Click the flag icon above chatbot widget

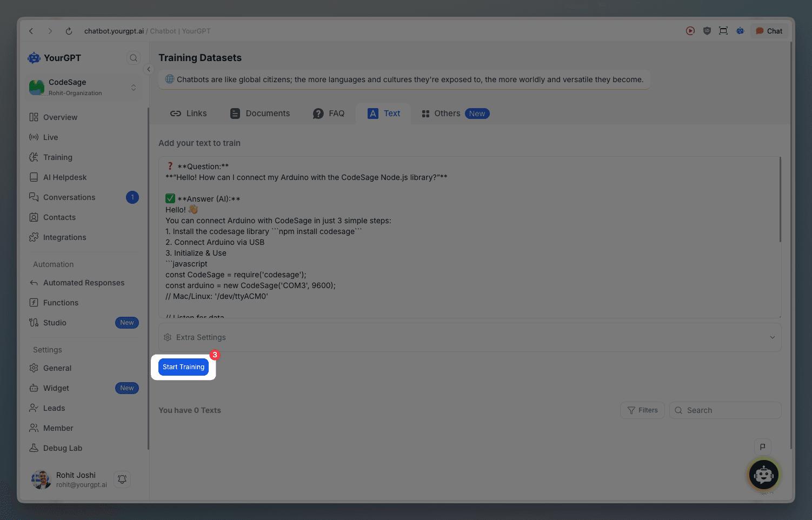point(762,446)
